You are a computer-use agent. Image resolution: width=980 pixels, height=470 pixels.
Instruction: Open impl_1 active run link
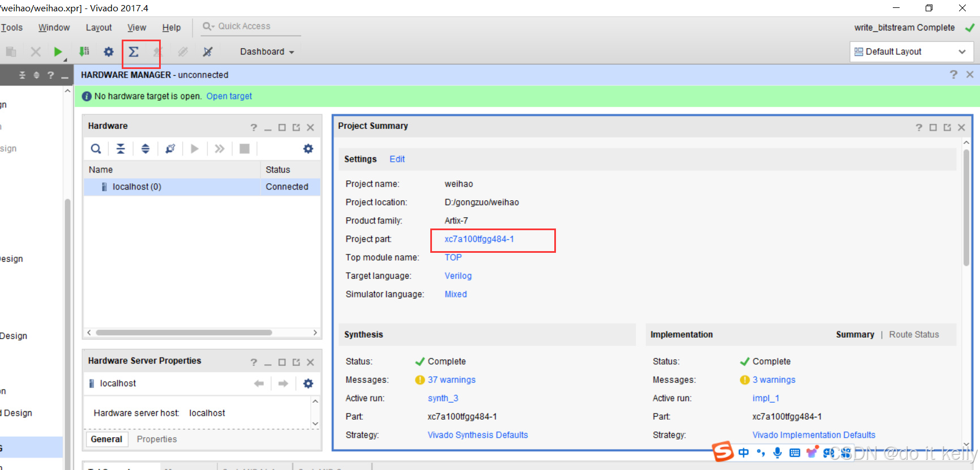pyautogui.click(x=765, y=398)
